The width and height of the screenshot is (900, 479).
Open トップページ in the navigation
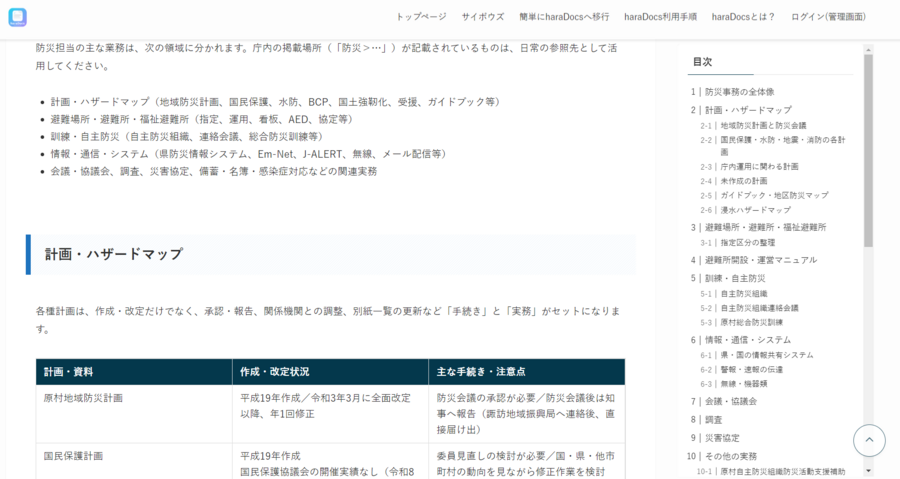421,17
